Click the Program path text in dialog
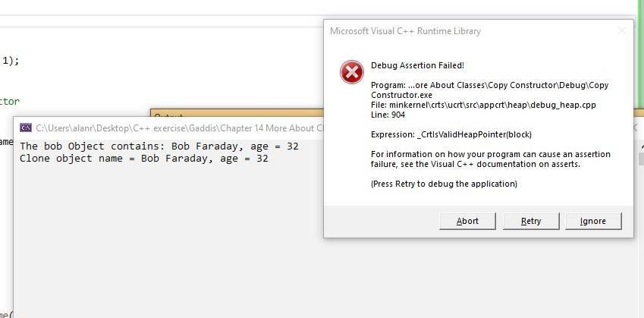Screen dimensions: 644x318 tap(489, 90)
